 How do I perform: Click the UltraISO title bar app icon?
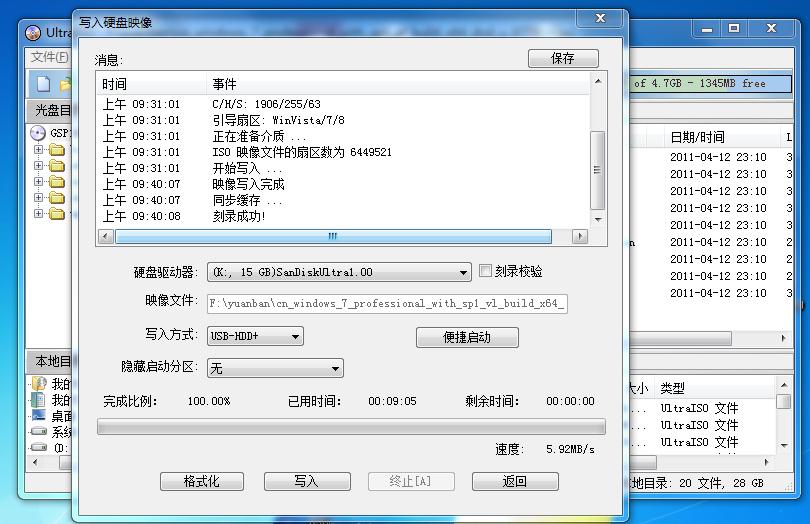(x=33, y=33)
